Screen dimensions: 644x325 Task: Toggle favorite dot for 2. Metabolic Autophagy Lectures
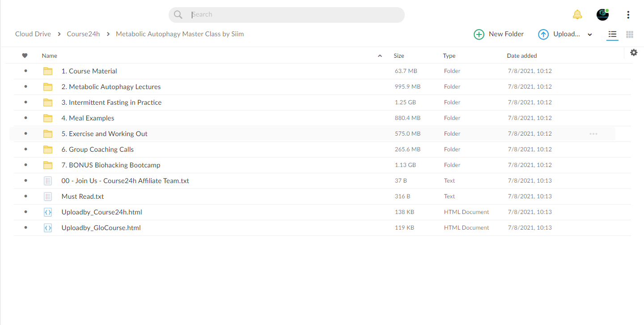click(x=25, y=87)
